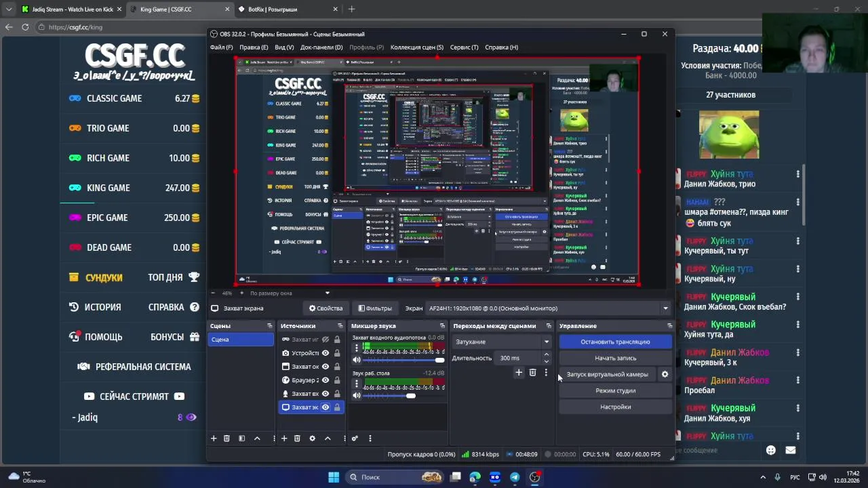Open the browser tab list dropdown chevron
This screenshot has height=488, width=868.
[9, 9]
